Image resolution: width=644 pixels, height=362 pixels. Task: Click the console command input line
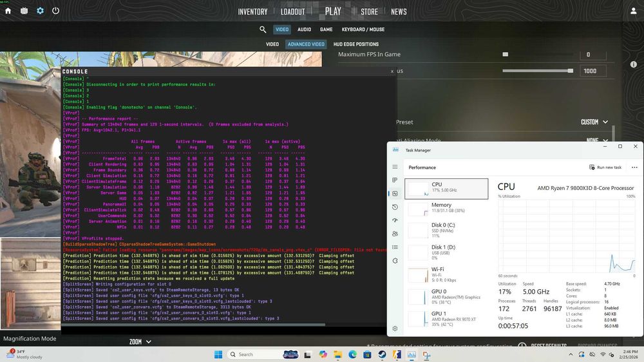[224, 330]
